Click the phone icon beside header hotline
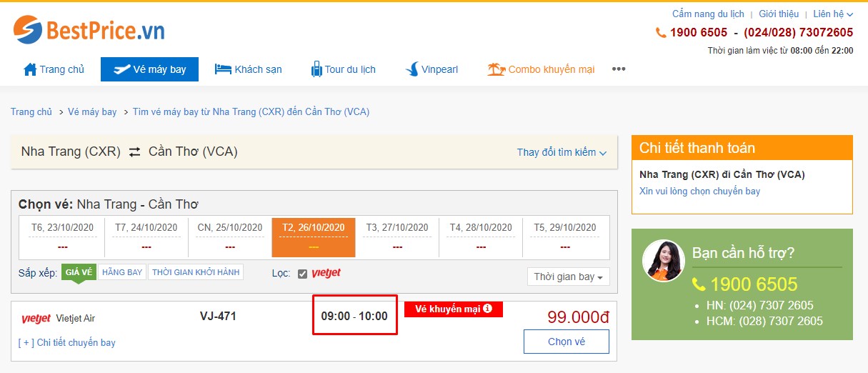 tap(661, 32)
